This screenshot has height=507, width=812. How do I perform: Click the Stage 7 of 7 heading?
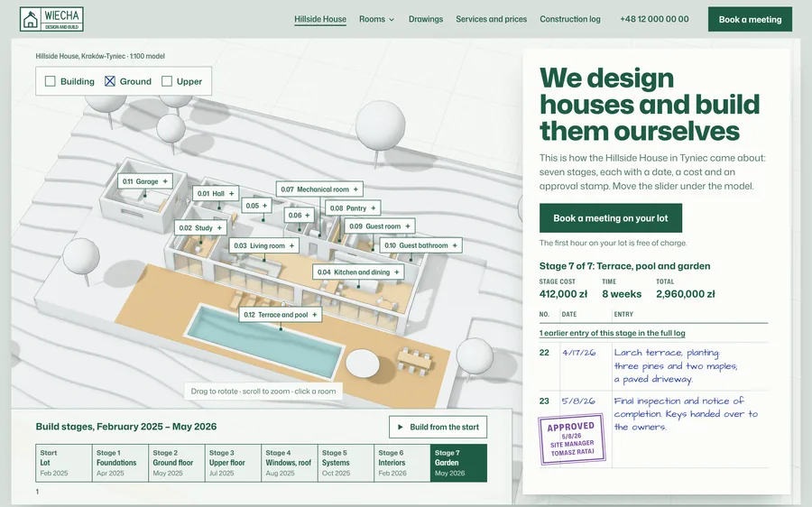624,266
